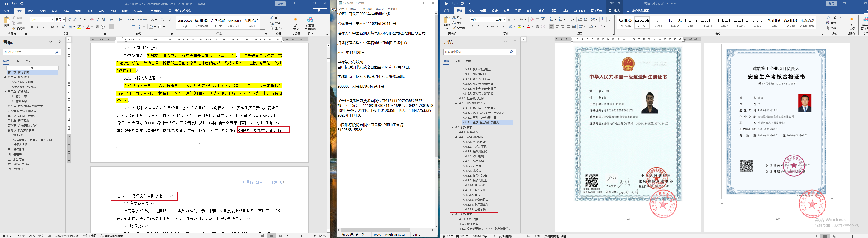Switch to 页面 tab in 辽河油田 导航 pane
This screenshot has width=868, height=238.
coord(17,61)
